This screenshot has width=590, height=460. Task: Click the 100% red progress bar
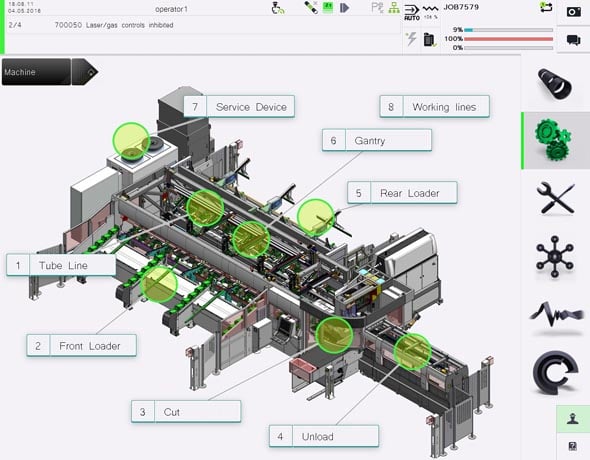pyautogui.click(x=508, y=39)
